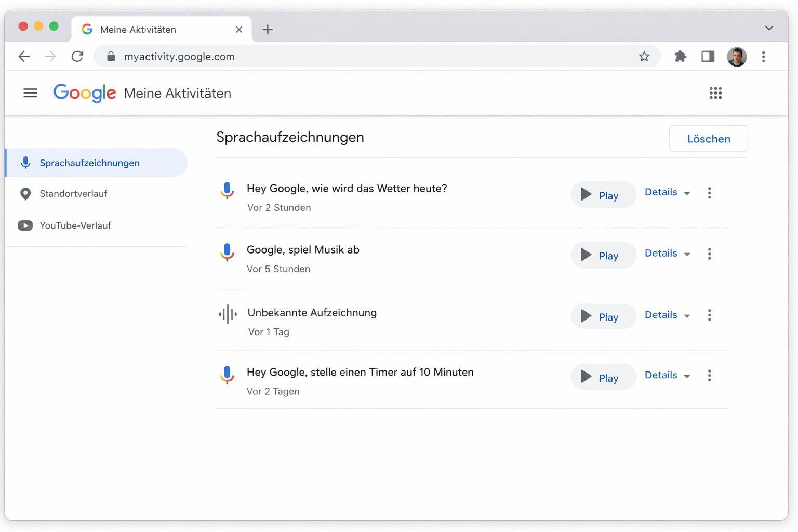Open the Chrome three-dot menu

(x=763, y=56)
